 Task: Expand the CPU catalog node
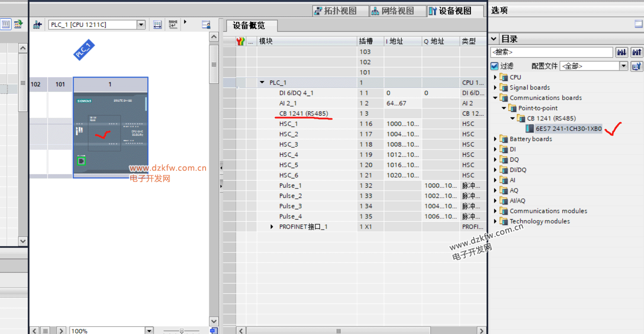click(495, 77)
